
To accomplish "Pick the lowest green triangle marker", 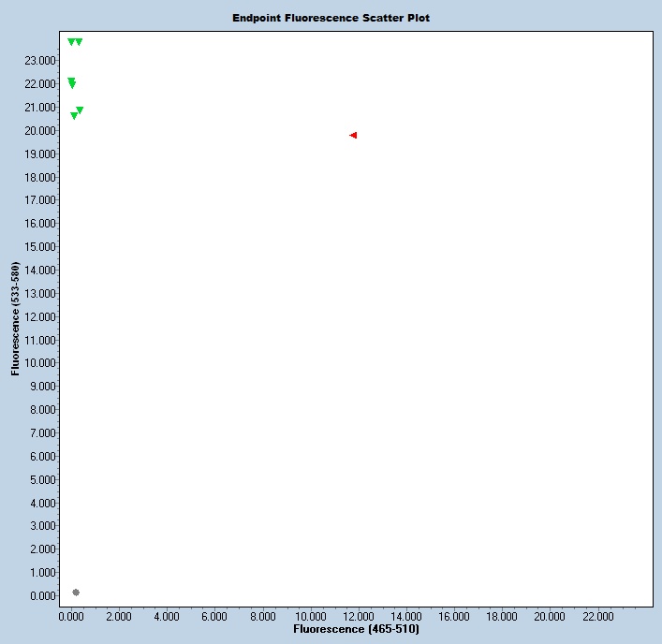I will click(74, 116).
